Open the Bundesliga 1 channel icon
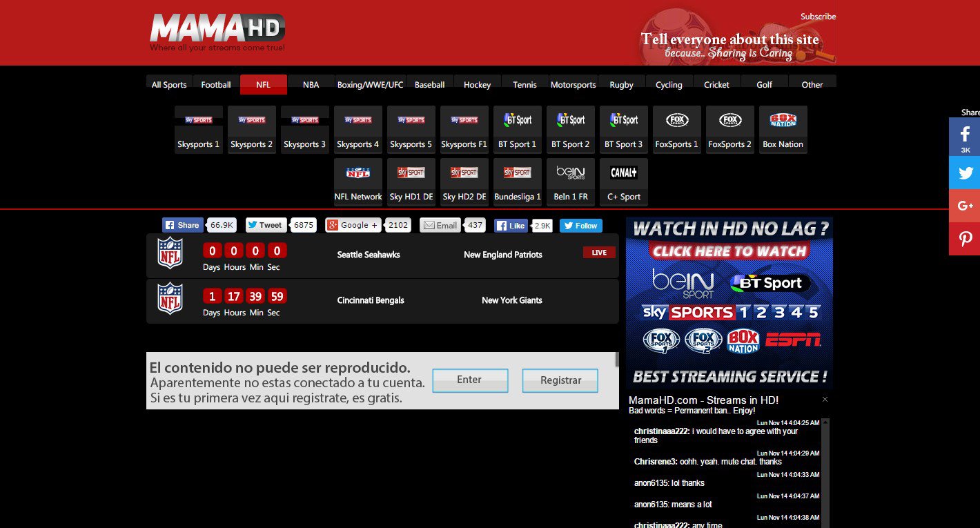This screenshot has width=980, height=528. pos(518,182)
